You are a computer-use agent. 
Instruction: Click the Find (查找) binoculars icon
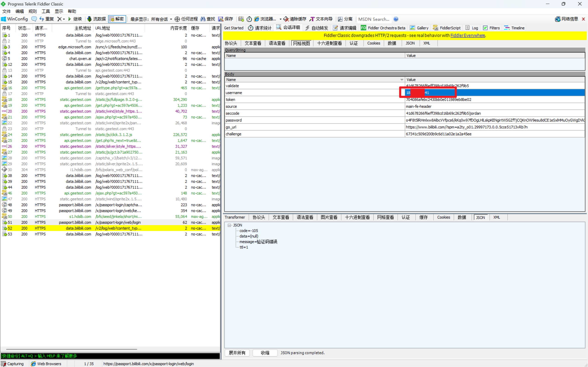(x=207, y=19)
